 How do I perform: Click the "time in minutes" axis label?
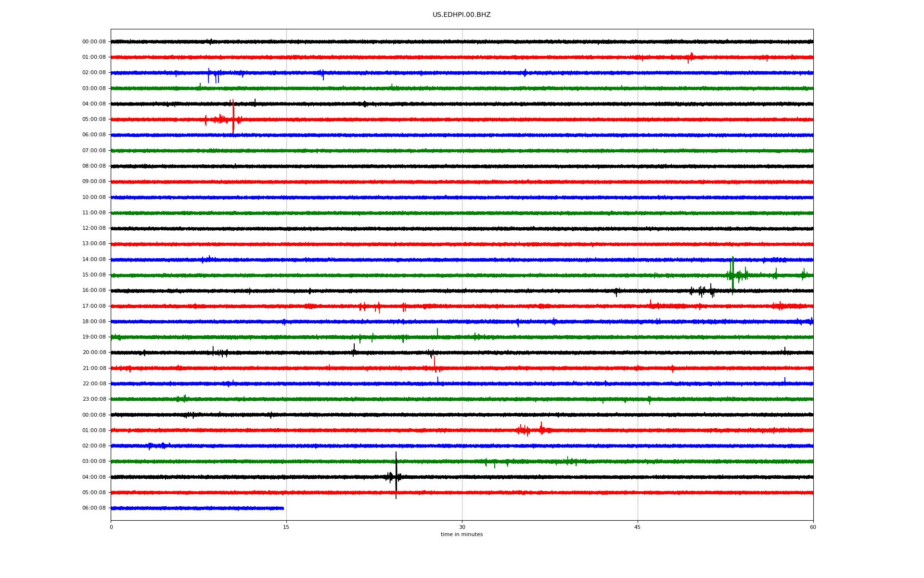pos(462,535)
